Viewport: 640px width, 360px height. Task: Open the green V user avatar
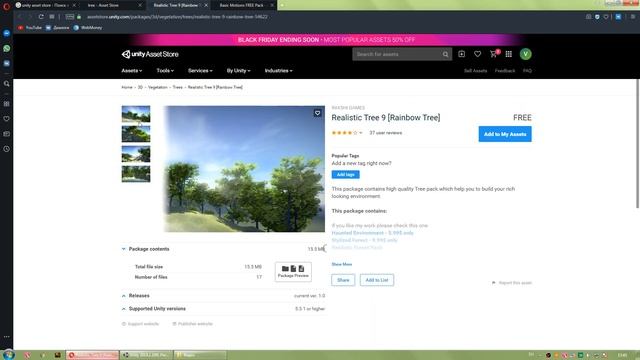tap(526, 54)
